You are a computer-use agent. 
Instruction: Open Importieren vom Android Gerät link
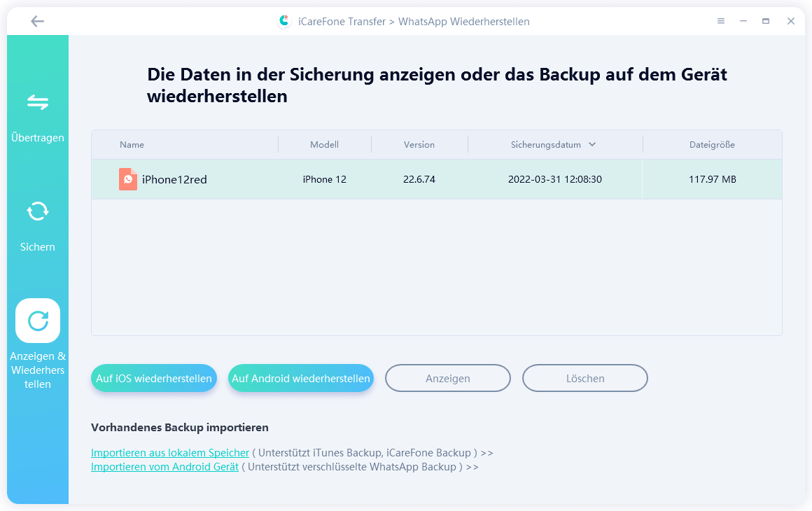pos(164,467)
